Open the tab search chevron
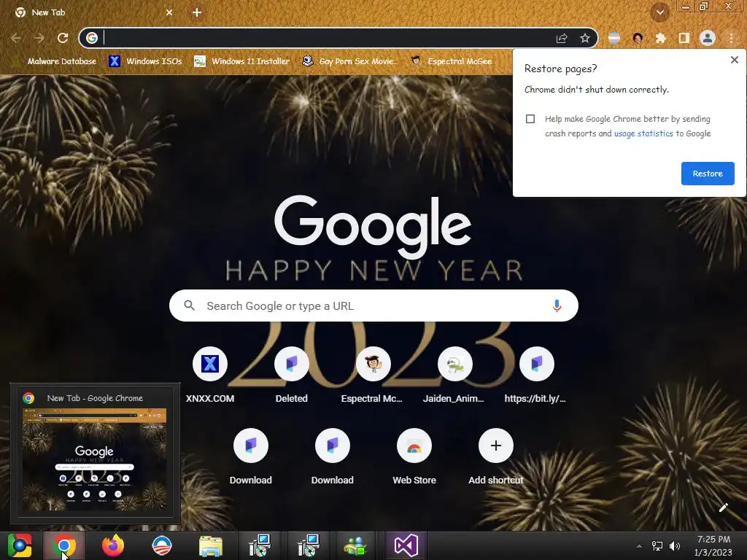747x560 pixels. coord(660,12)
